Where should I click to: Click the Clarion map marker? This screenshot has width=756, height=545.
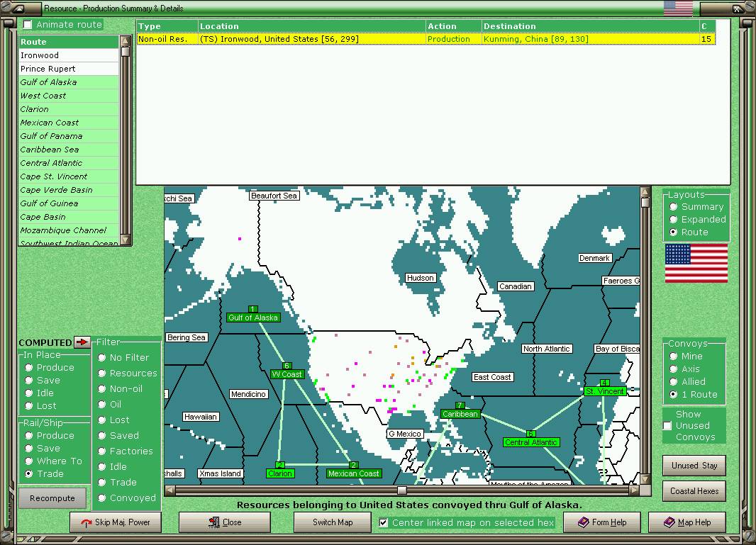279,473
